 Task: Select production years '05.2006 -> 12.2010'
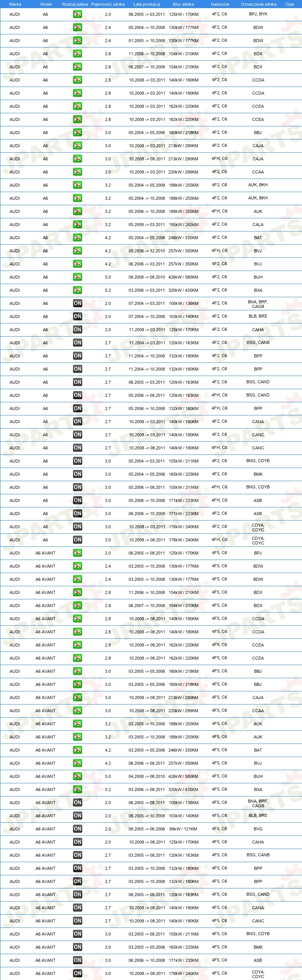[x=147, y=251]
